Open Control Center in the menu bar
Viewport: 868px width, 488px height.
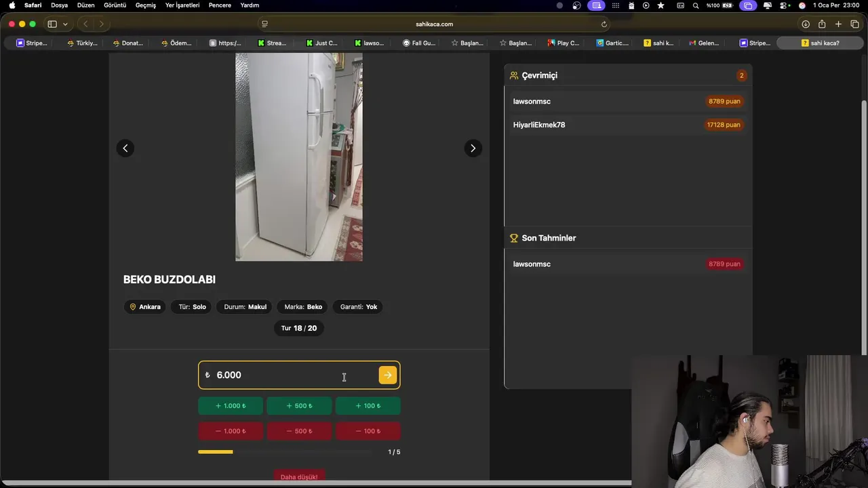(x=784, y=5)
